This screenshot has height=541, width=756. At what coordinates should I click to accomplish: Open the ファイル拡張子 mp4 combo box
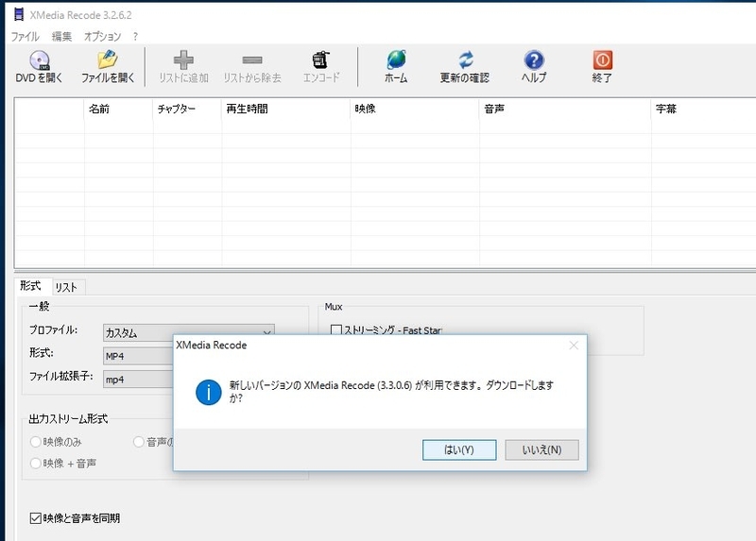click(138, 380)
